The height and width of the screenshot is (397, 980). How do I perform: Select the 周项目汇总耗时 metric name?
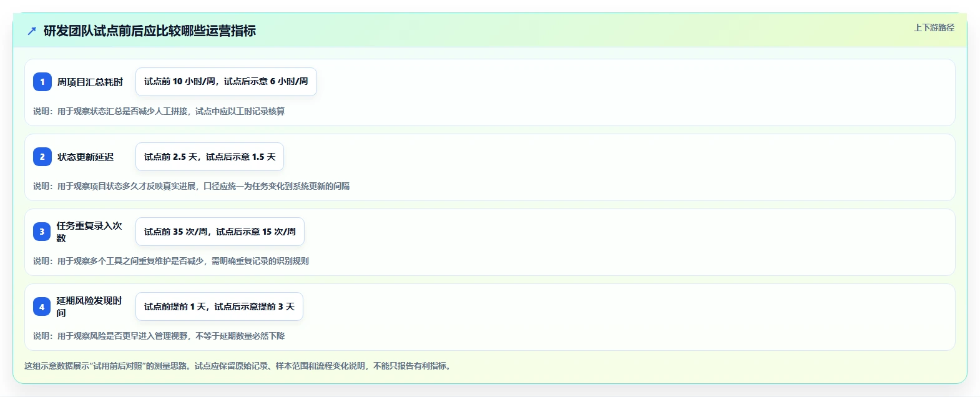pyautogui.click(x=90, y=82)
